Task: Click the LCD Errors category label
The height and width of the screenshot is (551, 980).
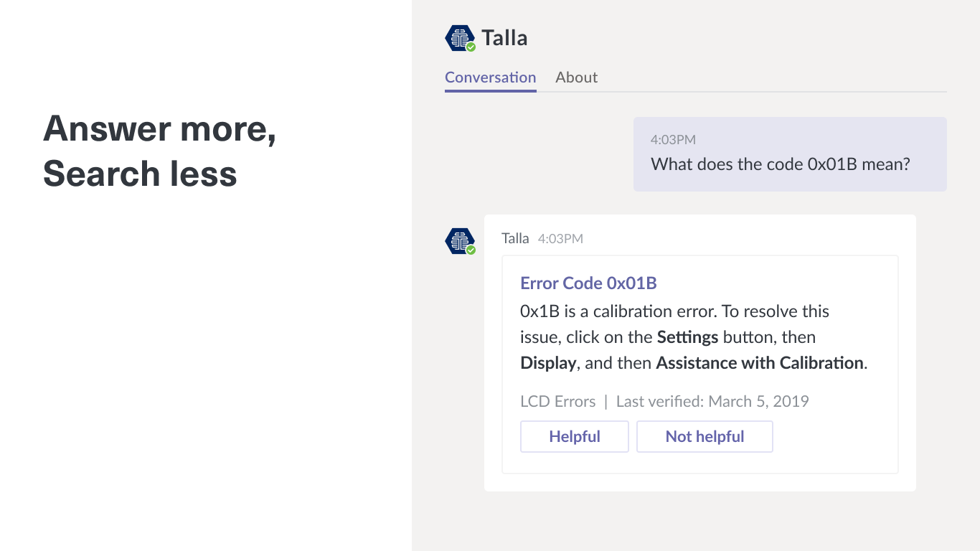Action: 557,401
